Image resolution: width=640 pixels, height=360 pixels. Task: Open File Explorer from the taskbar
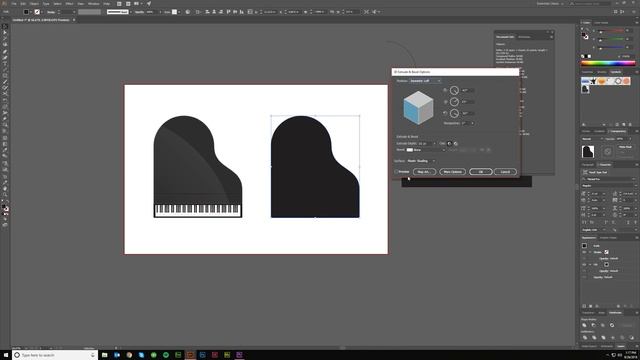point(104,355)
